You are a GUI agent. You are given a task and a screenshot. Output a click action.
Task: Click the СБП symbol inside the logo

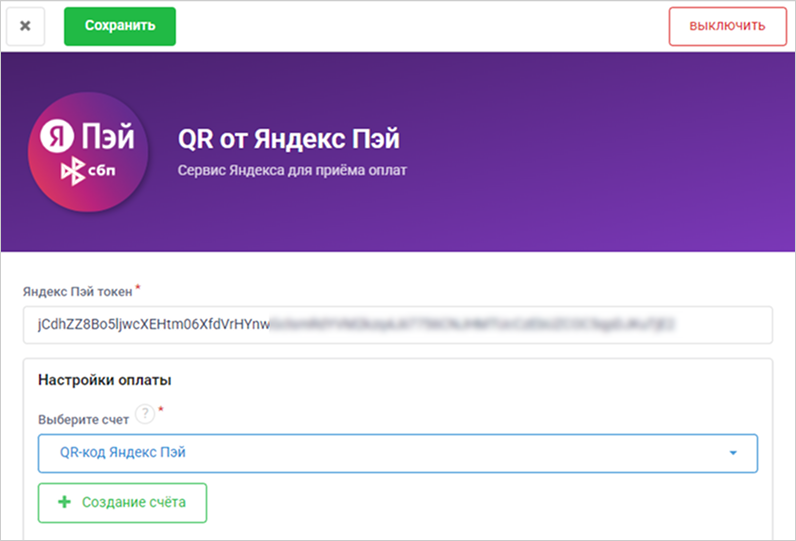[86, 172]
